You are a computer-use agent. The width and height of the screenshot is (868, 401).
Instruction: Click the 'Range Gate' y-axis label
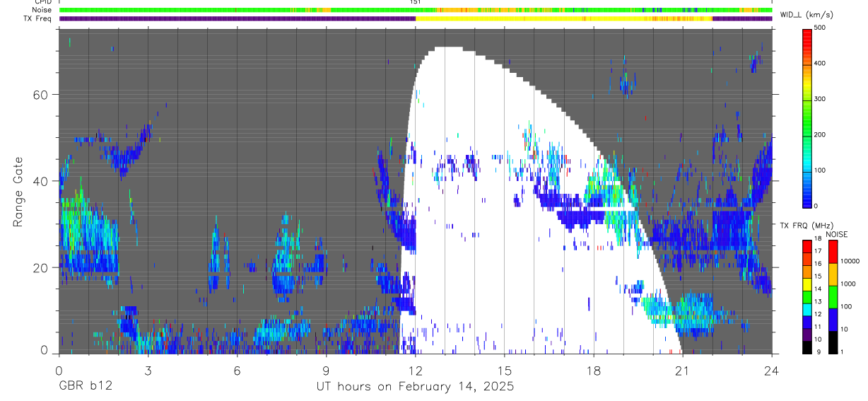point(18,190)
